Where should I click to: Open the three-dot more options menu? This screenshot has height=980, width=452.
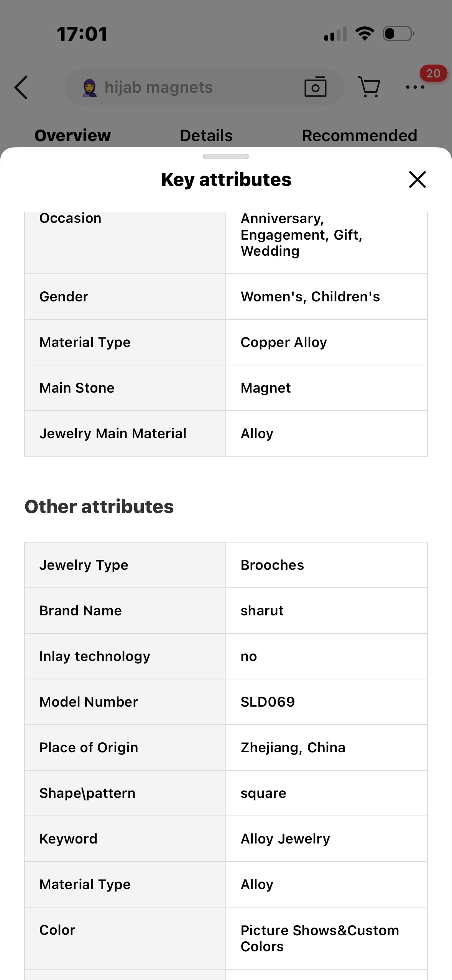[x=415, y=87]
